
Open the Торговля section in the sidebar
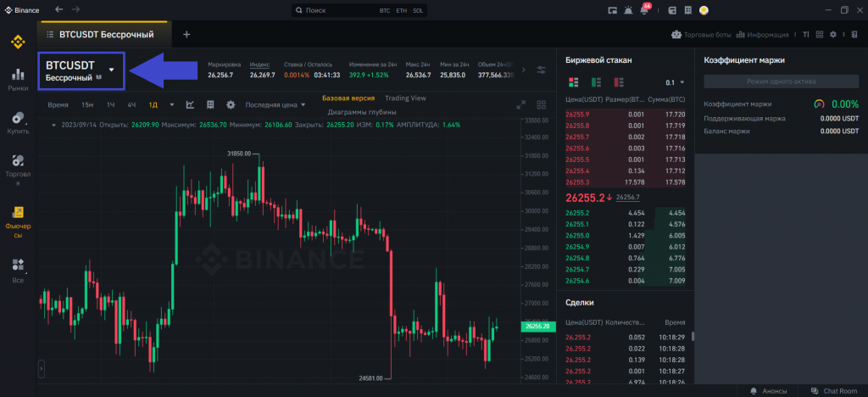19,171
